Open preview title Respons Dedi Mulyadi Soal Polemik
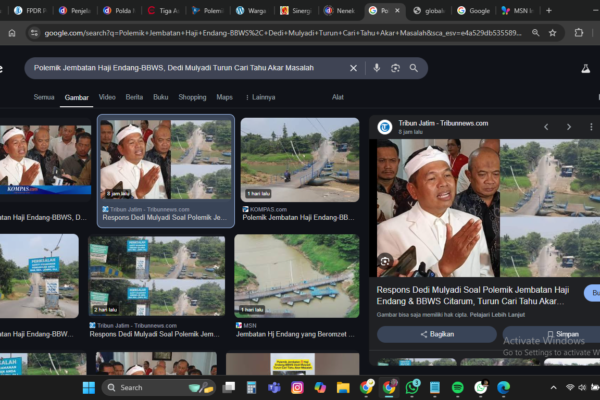Viewport: 600px width, 400px height. point(473,296)
